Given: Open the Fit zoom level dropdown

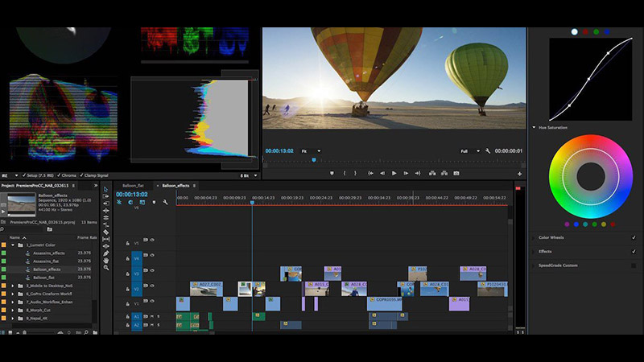Looking at the screenshot, I should tap(310, 150).
